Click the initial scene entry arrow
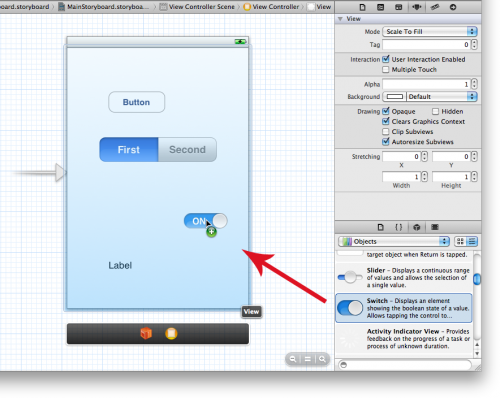 tap(39, 172)
